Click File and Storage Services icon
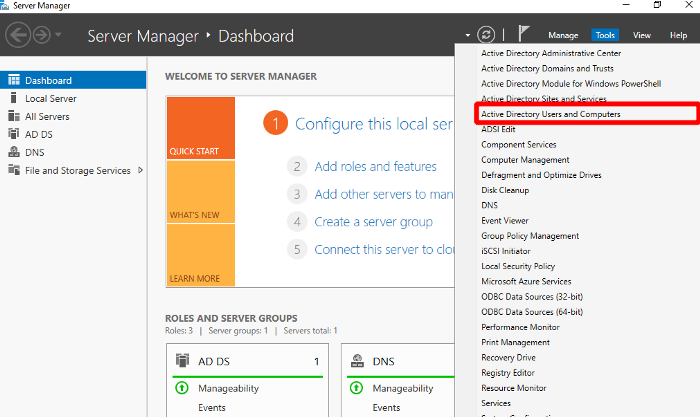700x417 pixels. (14, 170)
